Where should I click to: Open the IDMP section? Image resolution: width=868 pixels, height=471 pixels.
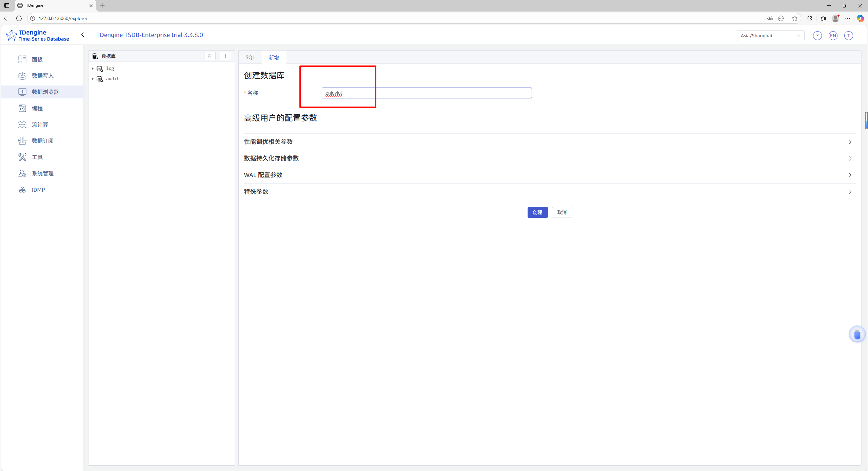(x=38, y=190)
